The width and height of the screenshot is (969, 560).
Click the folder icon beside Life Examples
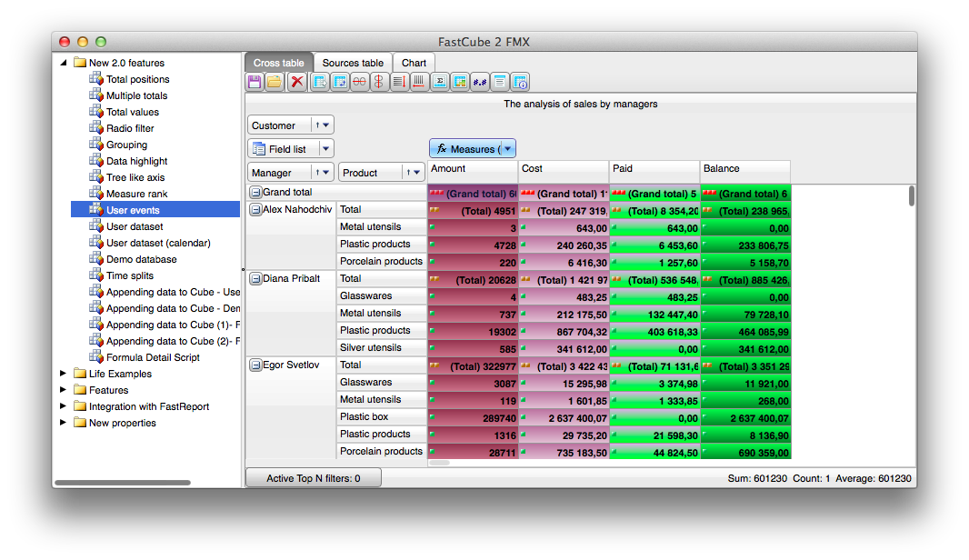click(x=80, y=374)
